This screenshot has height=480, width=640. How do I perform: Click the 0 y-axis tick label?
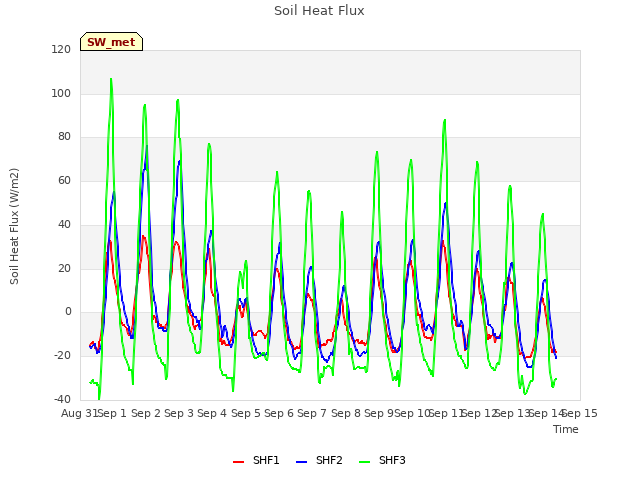click(68, 312)
